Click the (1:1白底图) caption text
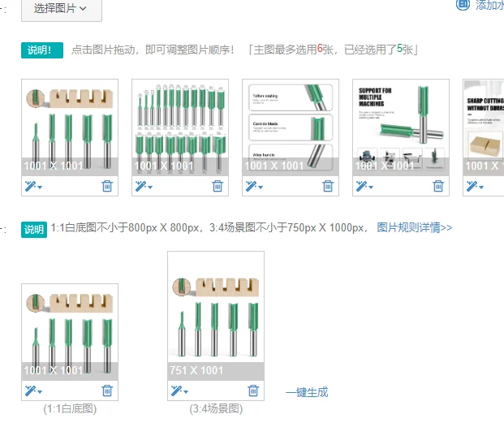Viewport: 504px width, 423px height. point(70,409)
